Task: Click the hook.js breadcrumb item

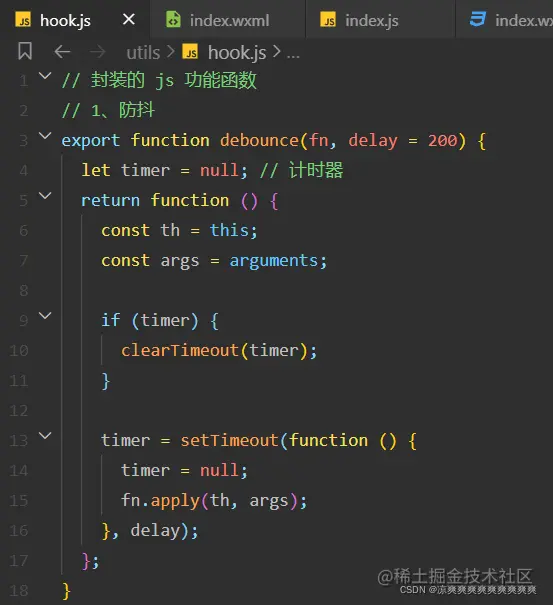Action: click(237, 52)
